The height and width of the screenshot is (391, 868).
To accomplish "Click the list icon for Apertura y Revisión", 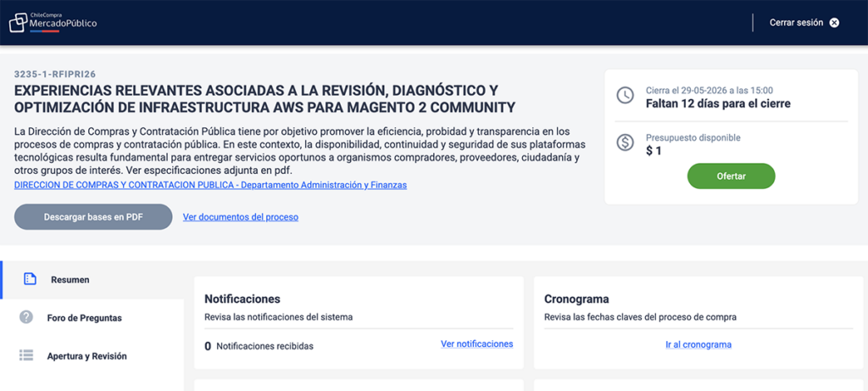I will click(26, 355).
